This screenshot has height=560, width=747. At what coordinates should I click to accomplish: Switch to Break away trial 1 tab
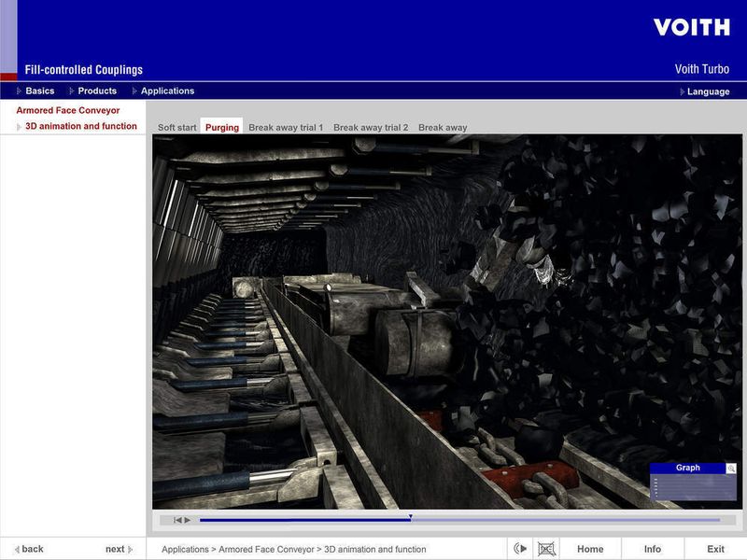(x=286, y=127)
